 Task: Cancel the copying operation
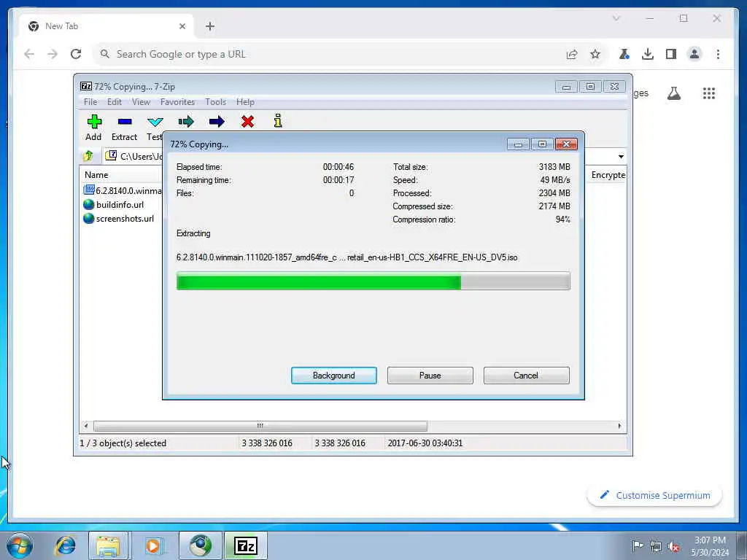point(526,376)
